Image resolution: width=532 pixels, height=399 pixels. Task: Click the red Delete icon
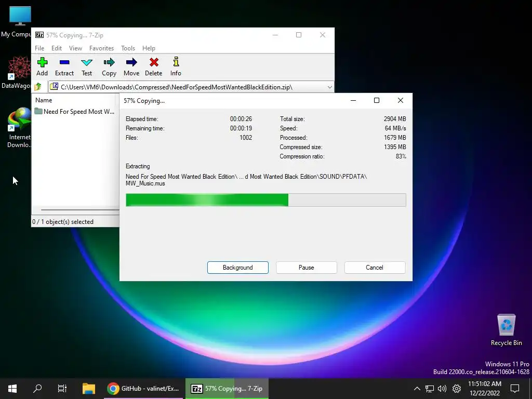pyautogui.click(x=154, y=66)
